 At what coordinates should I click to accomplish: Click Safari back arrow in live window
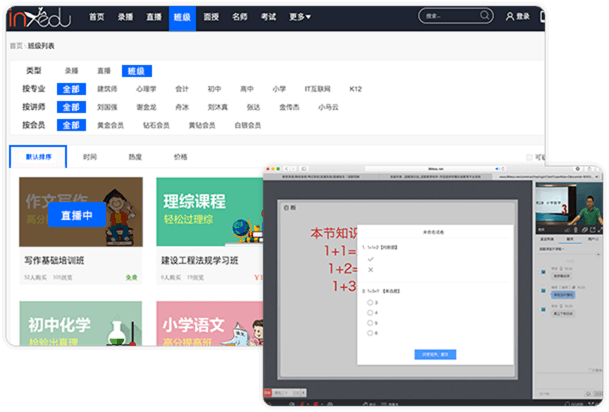(x=287, y=169)
